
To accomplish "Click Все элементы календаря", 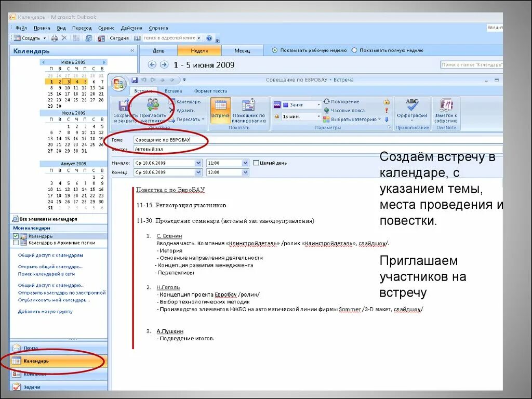I will [x=48, y=219].
